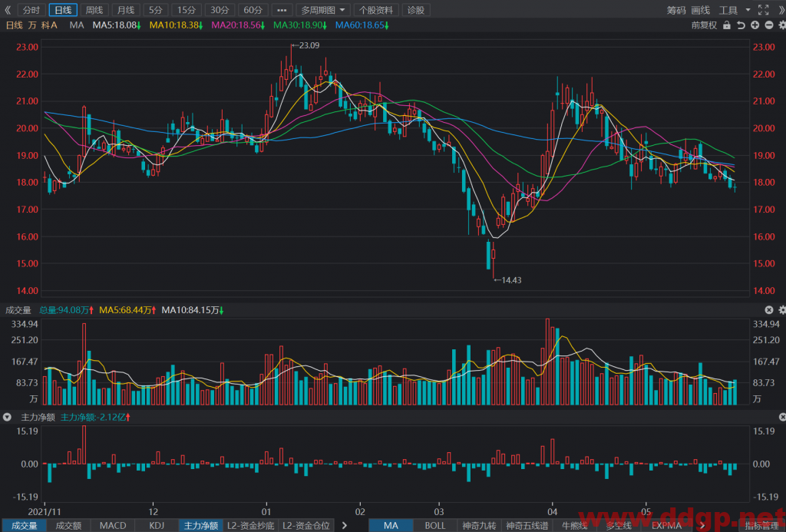Show more time periods via ellipsis button
The image size is (786, 532).
click(x=282, y=10)
